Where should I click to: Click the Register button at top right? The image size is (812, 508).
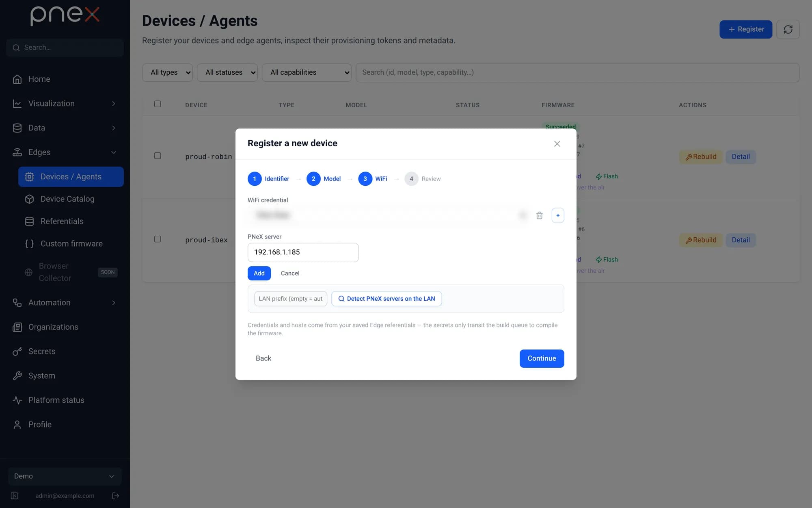click(x=746, y=29)
